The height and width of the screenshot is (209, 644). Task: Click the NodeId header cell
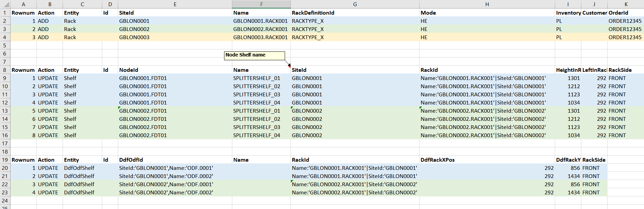[x=175, y=70]
